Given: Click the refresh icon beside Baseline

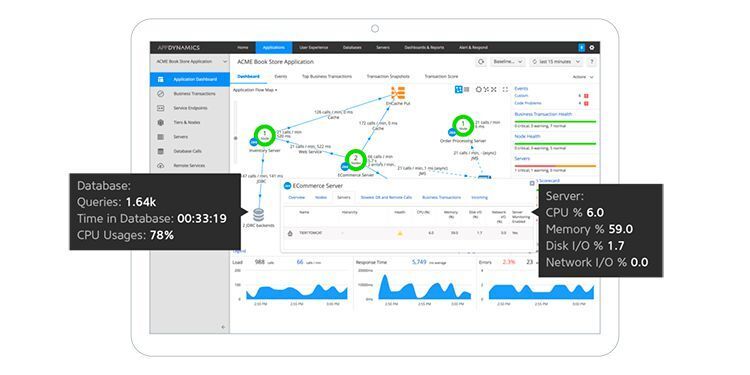Looking at the screenshot, I should tap(481, 62).
